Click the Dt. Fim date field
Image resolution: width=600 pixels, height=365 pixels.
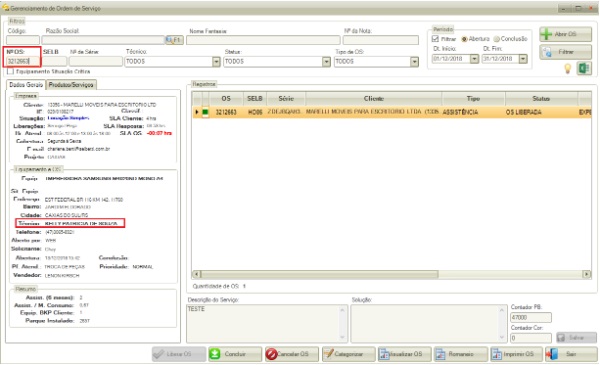pos(500,59)
